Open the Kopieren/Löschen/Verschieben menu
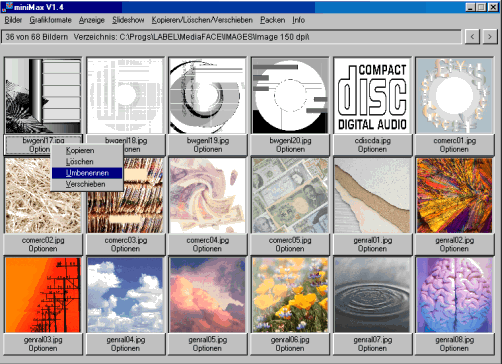502x364 pixels. point(202,20)
